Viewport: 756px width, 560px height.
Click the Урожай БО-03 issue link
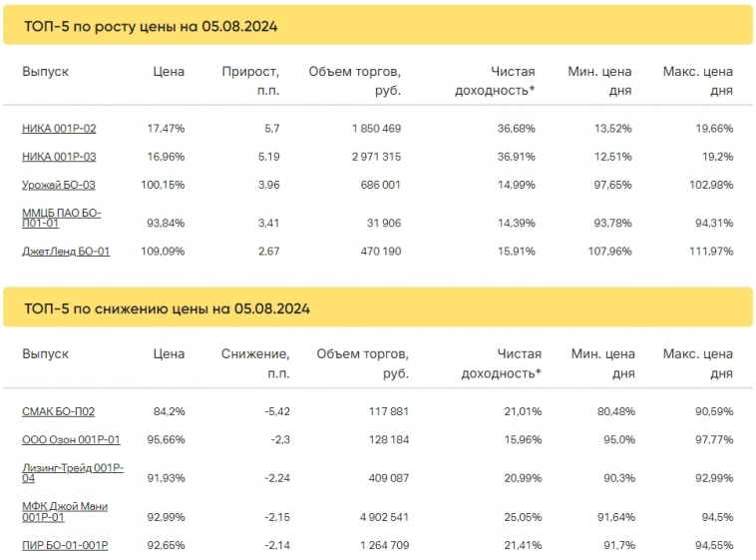coord(59,185)
